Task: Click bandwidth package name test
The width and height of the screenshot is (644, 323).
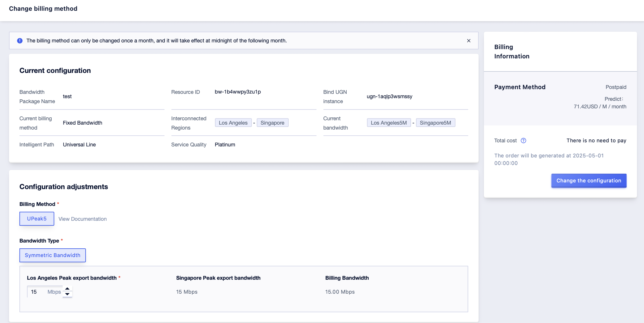Action: tap(67, 96)
